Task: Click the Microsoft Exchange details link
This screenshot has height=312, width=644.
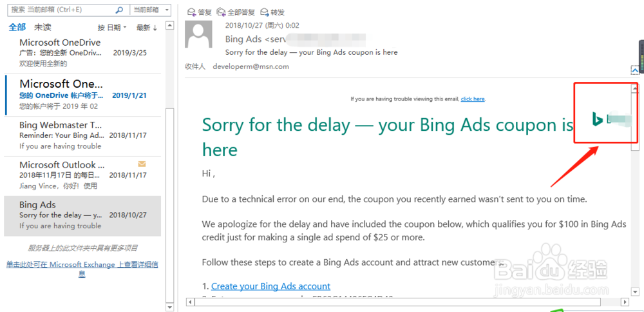Action: [82, 269]
